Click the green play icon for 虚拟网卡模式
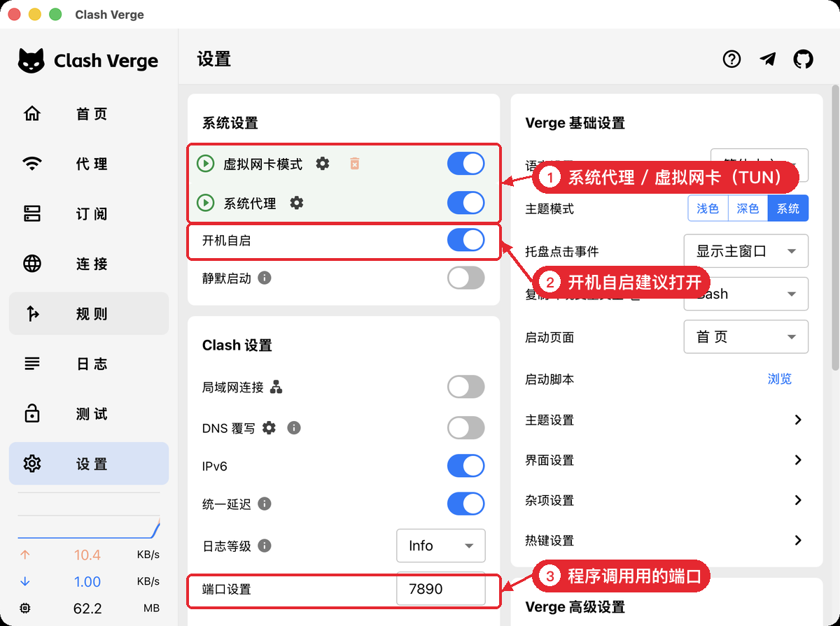This screenshot has width=840, height=626. tap(205, 164)
